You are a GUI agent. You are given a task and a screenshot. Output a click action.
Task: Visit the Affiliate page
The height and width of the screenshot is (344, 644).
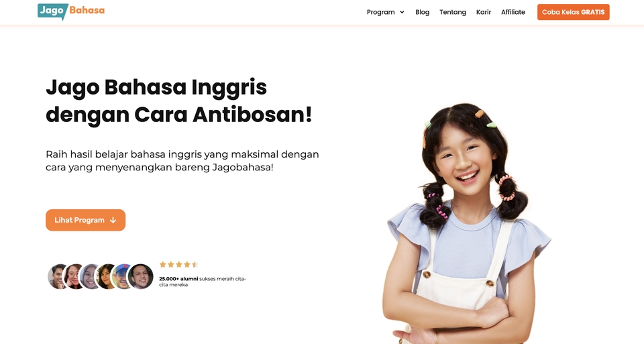click(x=513, y=12)
